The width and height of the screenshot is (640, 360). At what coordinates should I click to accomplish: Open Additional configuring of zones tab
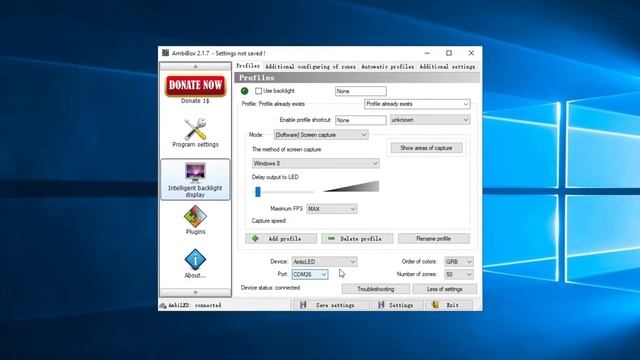[x=310, y=67]
